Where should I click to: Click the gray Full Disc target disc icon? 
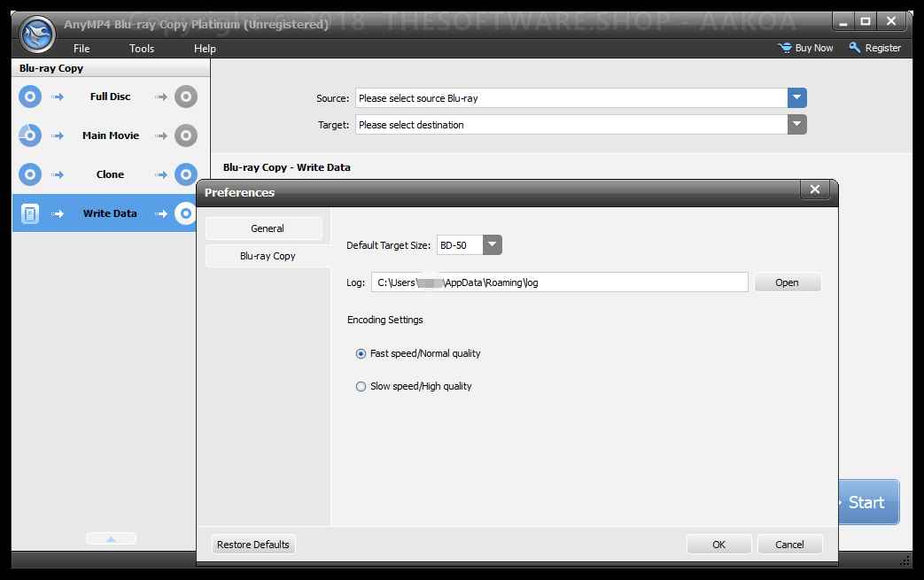185,97
